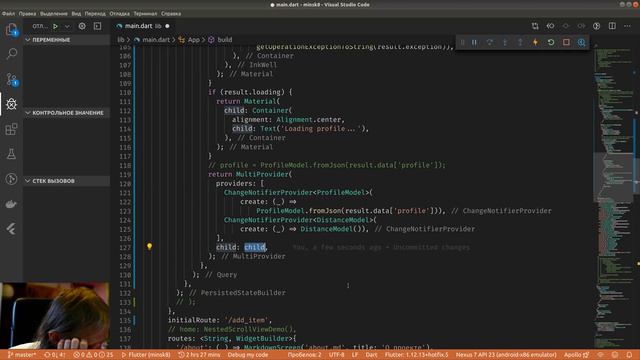Click Flutter: 1.12.13+hotfix.5 status item
The width and height of the screenshot is (640, 360).
point(416,355)
